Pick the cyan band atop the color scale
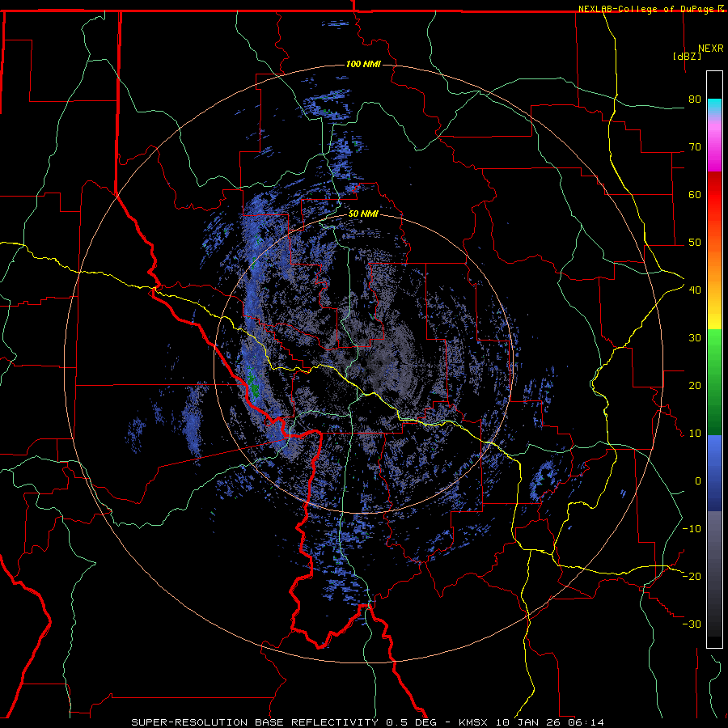Viewport: 728px width, 728px height. coord(714,106)
